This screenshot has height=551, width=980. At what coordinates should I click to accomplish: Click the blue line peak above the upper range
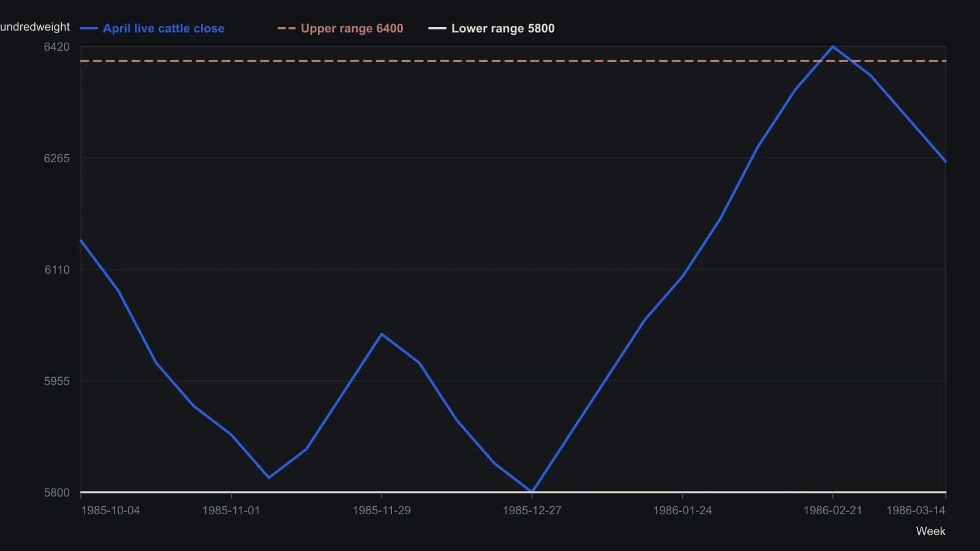click(832, 47)
